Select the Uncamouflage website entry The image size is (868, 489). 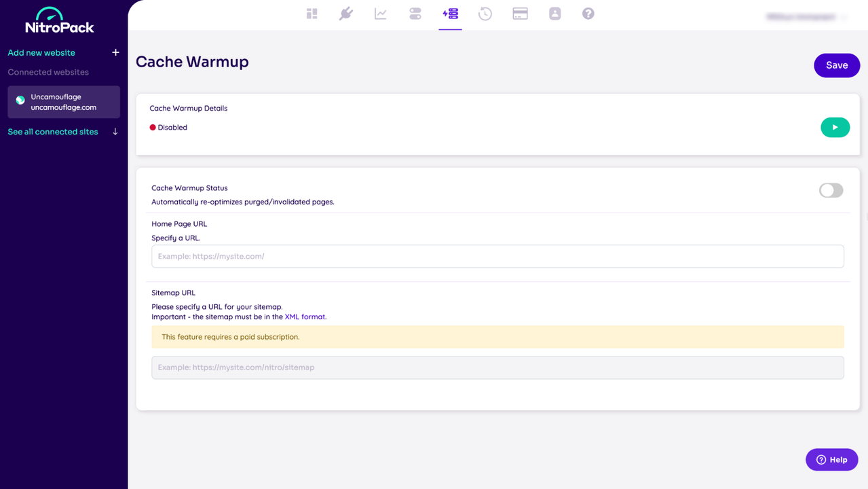click(64, 102)
